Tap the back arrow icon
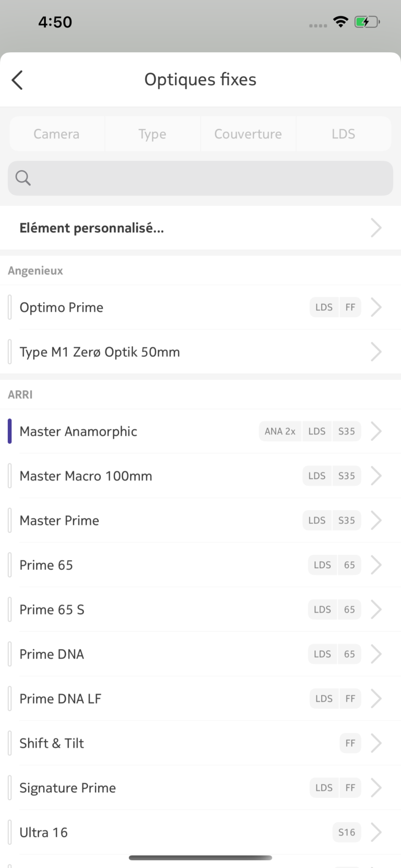Image resolution: width=401 pixels, height=868 pixels. tap(17, 80)
